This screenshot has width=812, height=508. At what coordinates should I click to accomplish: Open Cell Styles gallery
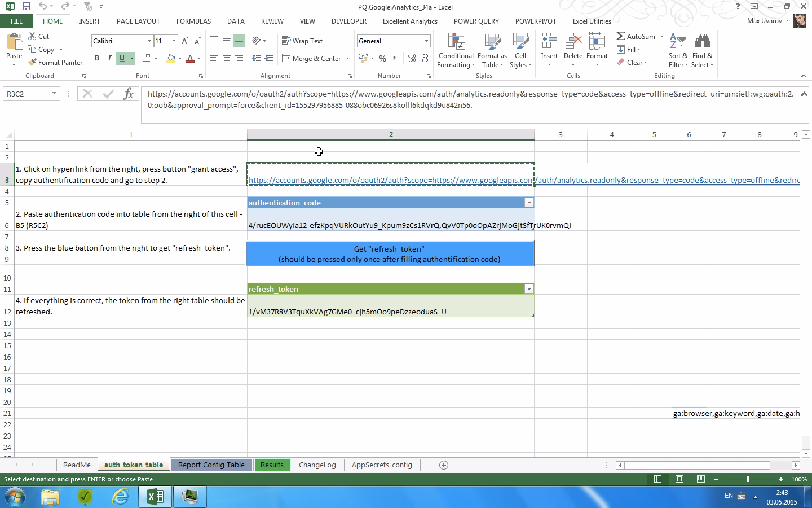click(520, 50)
